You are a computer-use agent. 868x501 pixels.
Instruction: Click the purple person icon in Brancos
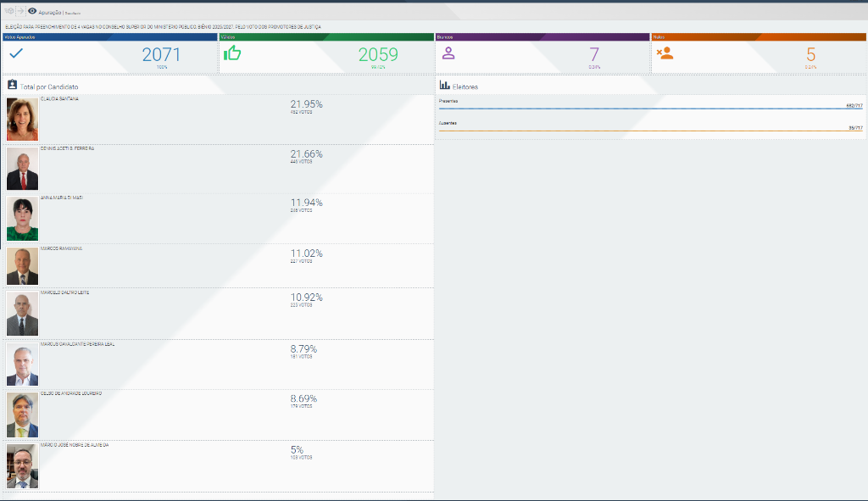tap(448, 53)
